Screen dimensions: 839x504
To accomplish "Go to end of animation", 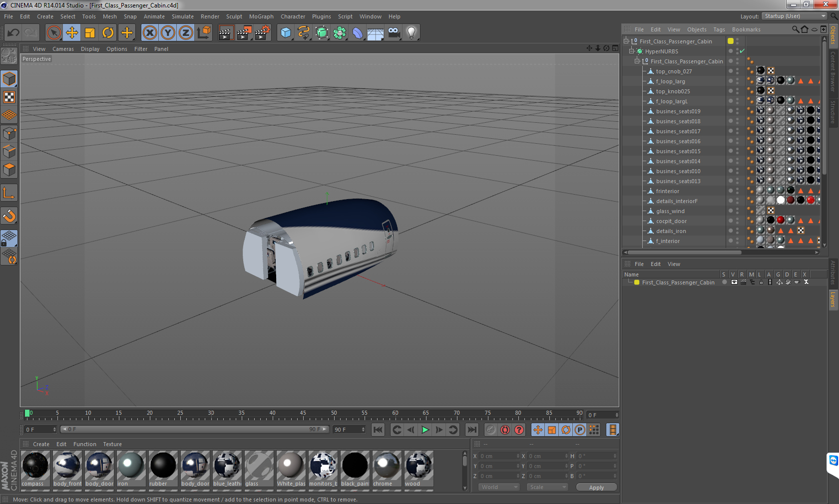I will click(x=471, y=430).
